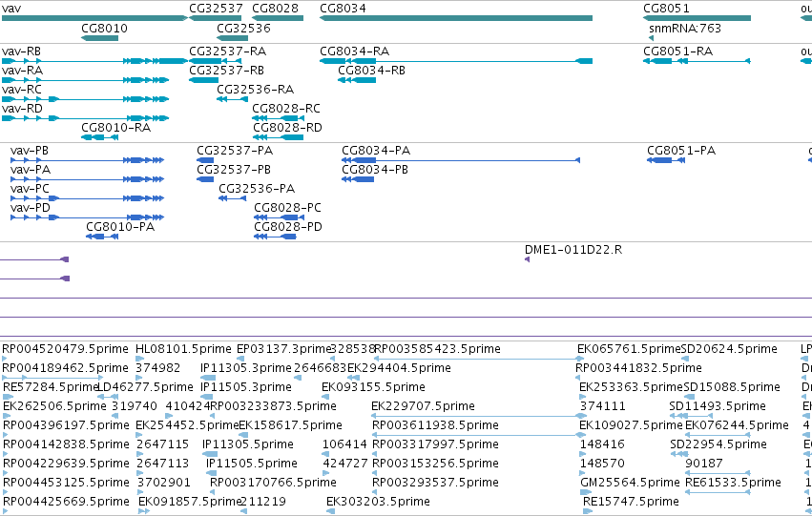
Task: Select protein CG32536-PA
Action: pyautogui.click(x=233, y=198)
